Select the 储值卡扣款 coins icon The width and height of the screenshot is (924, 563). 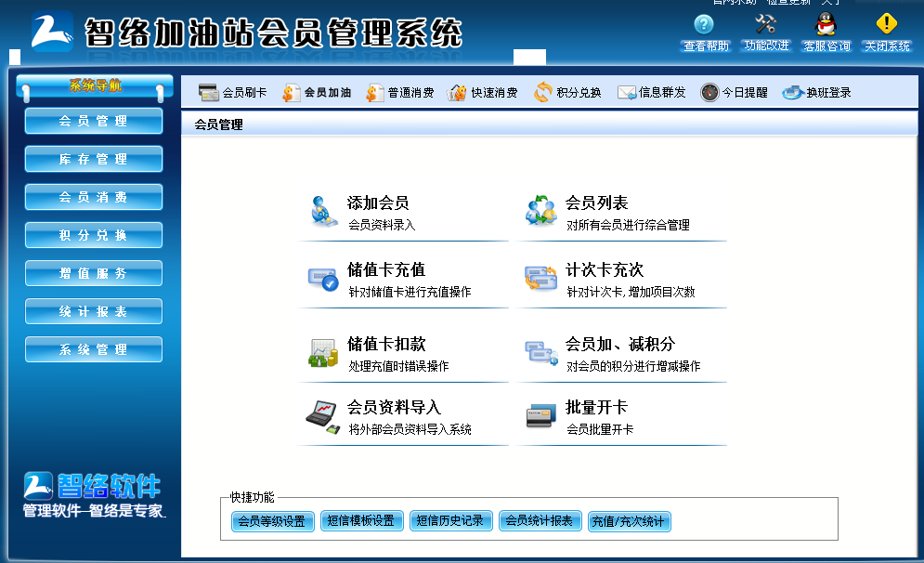[323, 352]
